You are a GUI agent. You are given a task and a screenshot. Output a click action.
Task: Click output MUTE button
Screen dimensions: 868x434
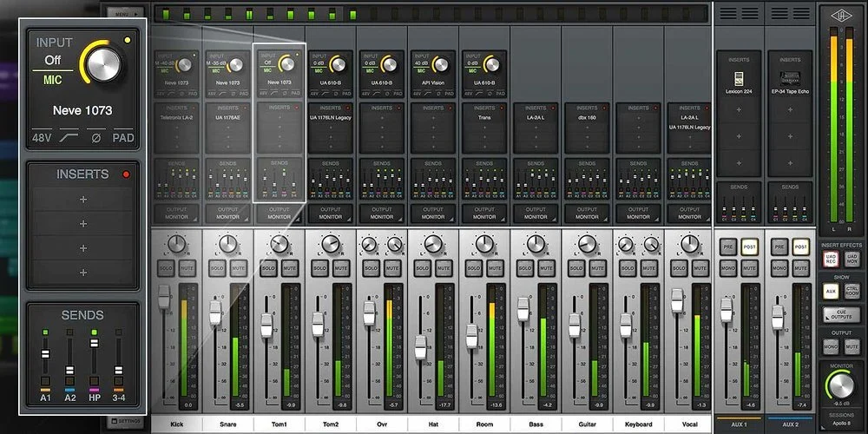point(852,346)
